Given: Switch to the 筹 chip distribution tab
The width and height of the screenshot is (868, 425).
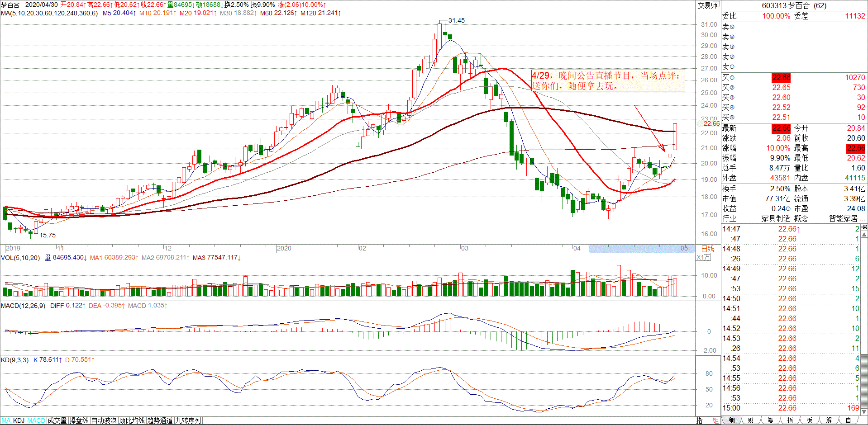Looking at the screenshot, I should pos(770,420).
